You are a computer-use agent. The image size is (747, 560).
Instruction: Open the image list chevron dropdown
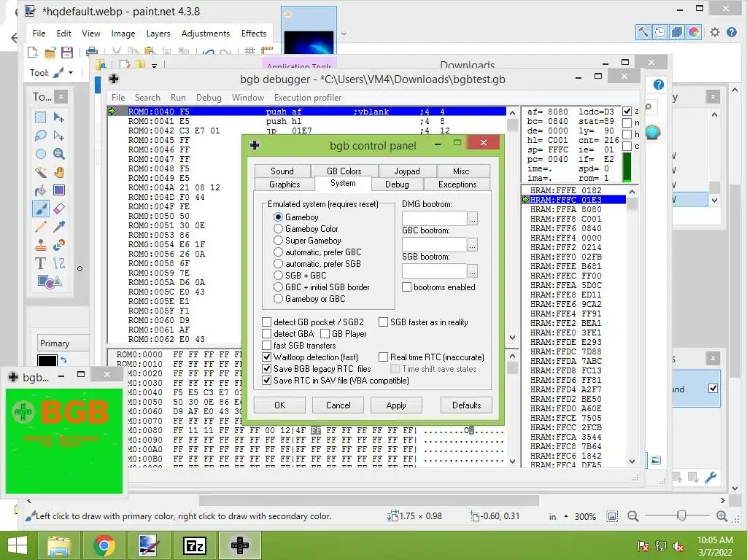pos(344,34)
